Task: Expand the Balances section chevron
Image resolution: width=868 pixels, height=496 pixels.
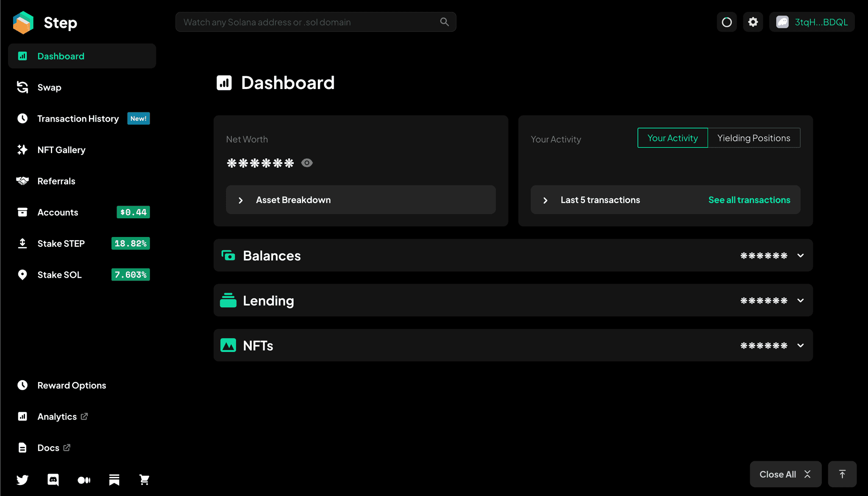Action: (800, 256)
